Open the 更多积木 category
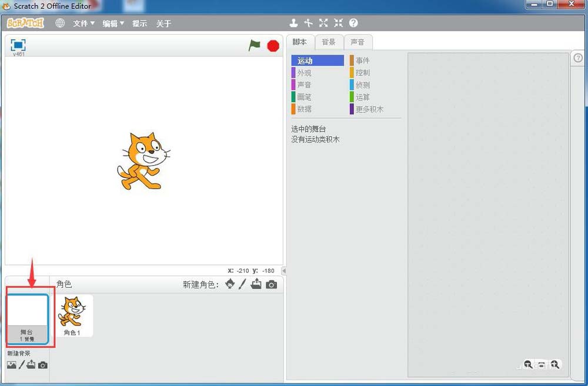Screen dimensions: 588x386 pos(366,109)
